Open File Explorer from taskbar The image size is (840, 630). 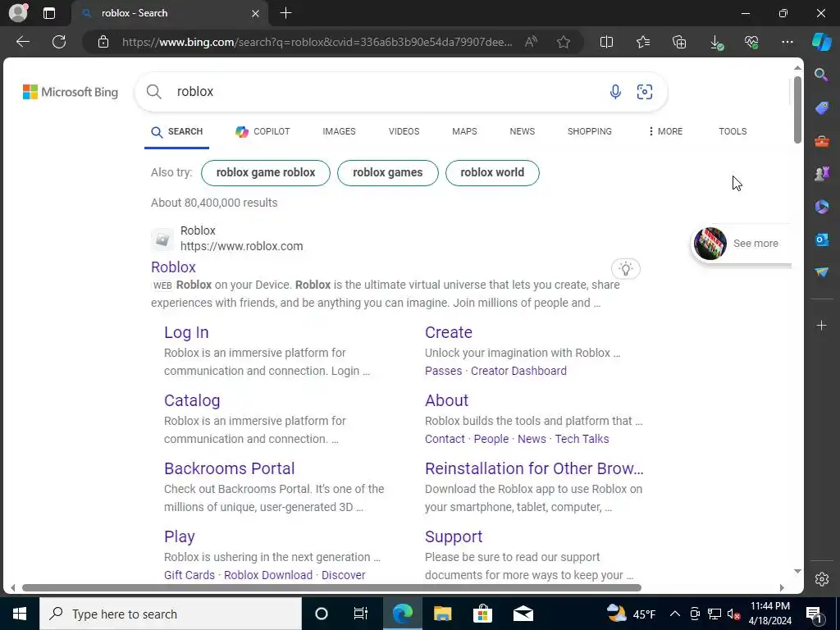(x=442, y=614)
